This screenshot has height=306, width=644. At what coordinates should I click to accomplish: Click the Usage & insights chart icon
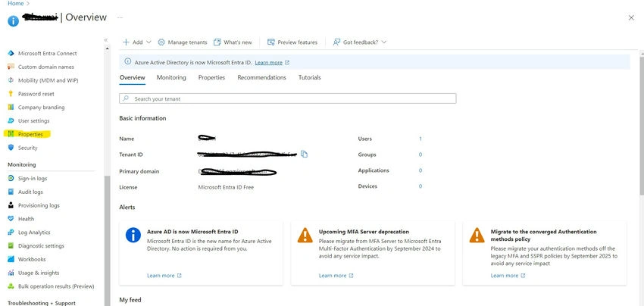pos(11,273)
